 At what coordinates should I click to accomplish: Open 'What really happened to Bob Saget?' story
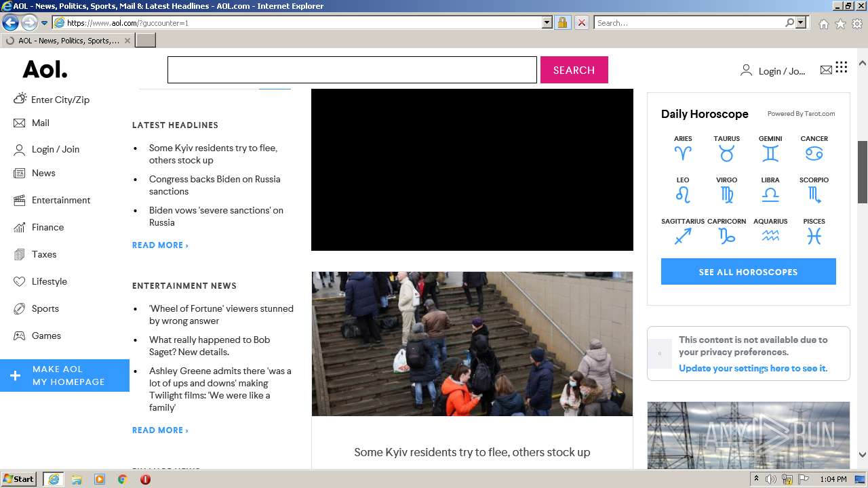click(x=210, y=346)
